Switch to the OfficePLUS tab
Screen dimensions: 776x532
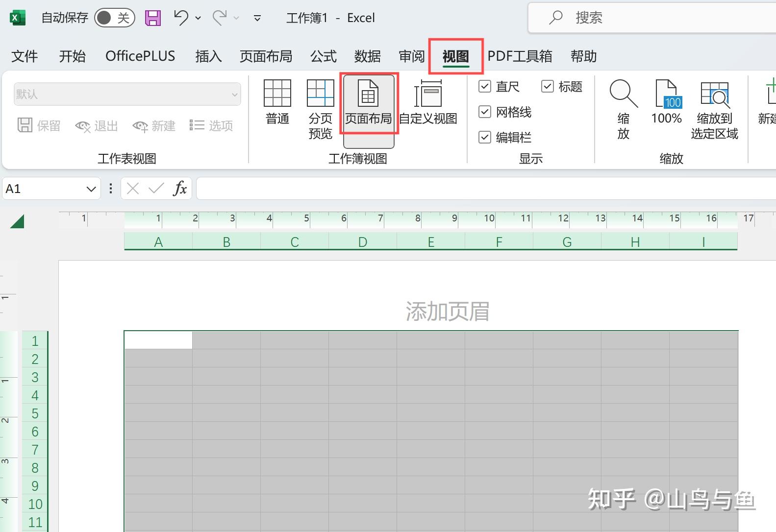coord(140,56)
